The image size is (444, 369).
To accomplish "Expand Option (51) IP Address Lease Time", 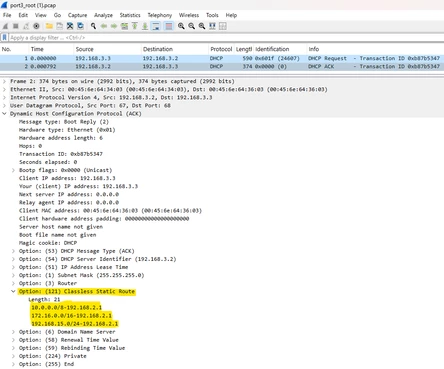I will [x=13, y=267].
